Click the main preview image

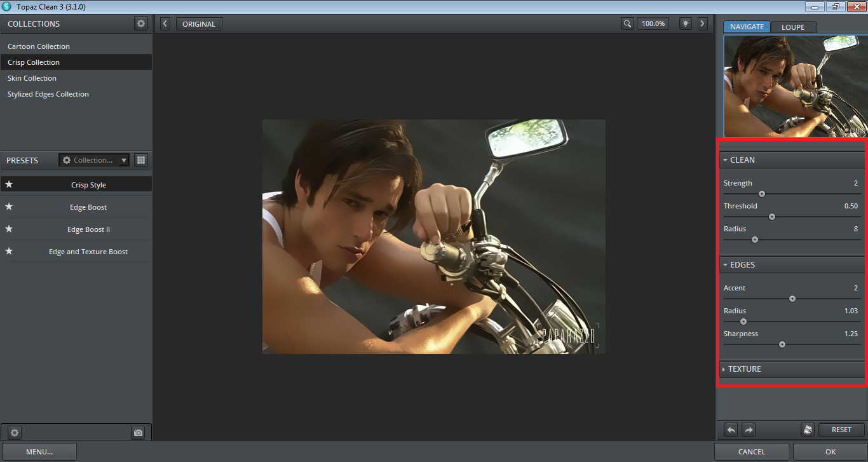tap(434, 236)
